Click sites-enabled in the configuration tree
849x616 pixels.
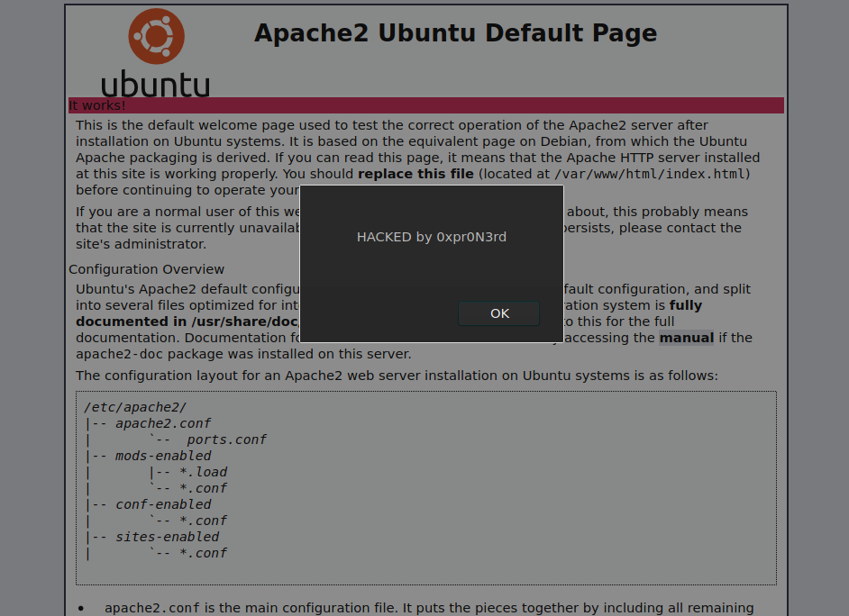(x=167, y=537)
